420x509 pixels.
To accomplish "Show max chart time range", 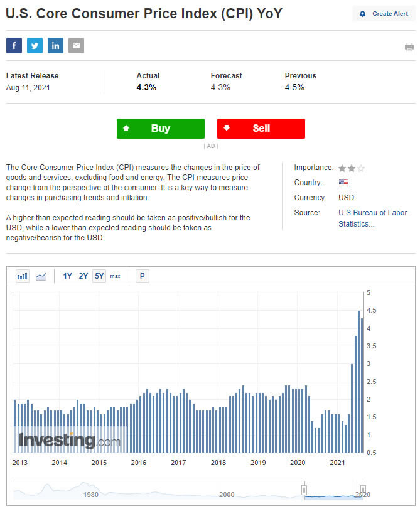I will point(116,276).
